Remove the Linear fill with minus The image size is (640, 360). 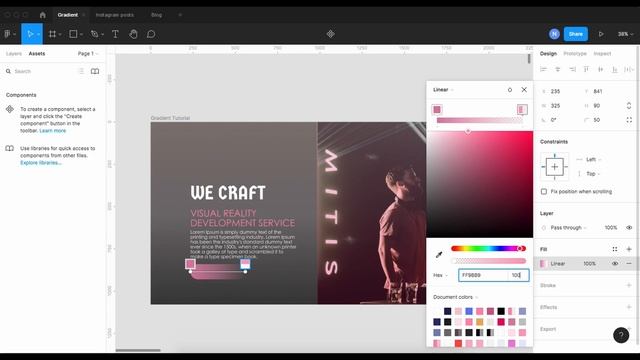pyautogui.click(x=629, y=263)
